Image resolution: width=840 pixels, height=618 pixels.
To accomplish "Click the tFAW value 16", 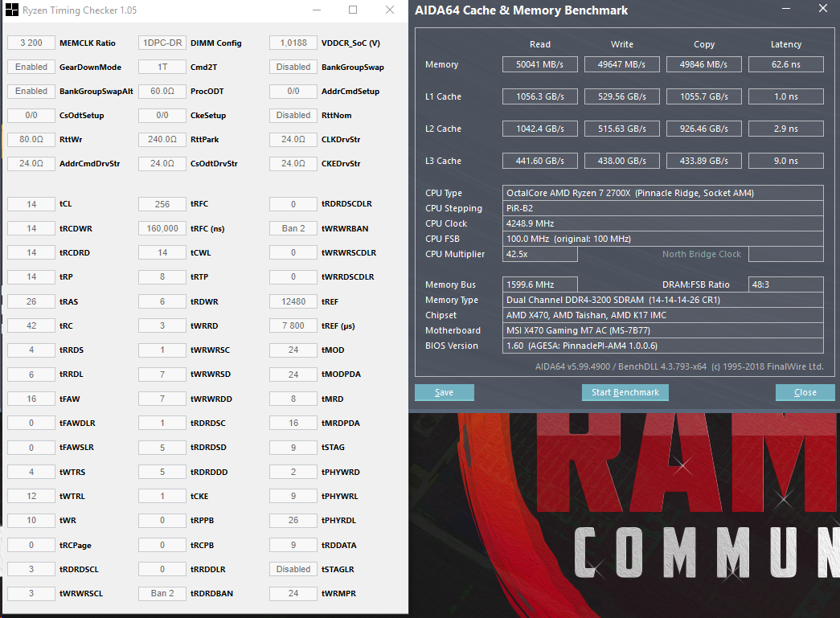I will [31, 399].
